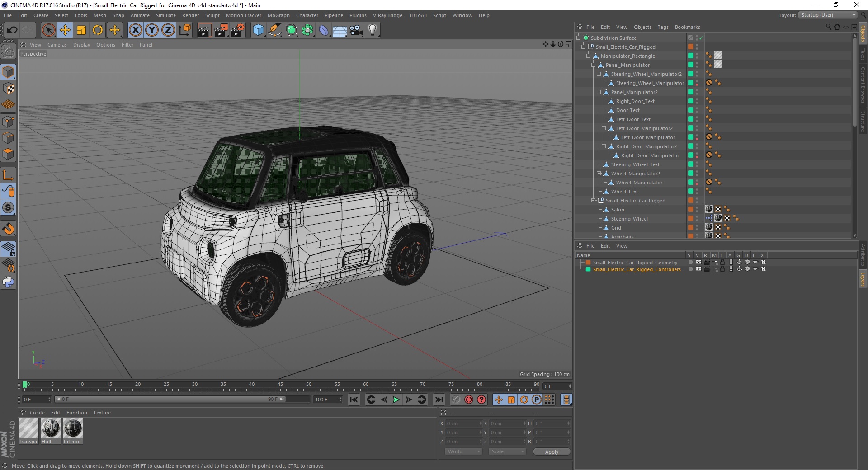
Task: Collapse Left_Door_Manipulator2 tree node
Action: (604, 128)
